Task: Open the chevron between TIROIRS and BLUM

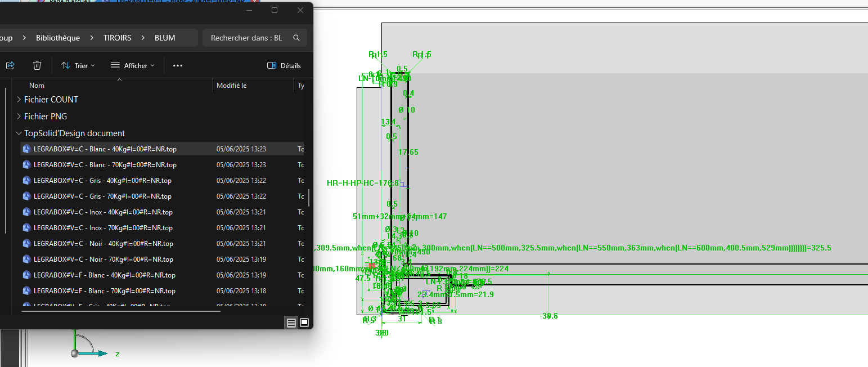Action: coord(143,38)
